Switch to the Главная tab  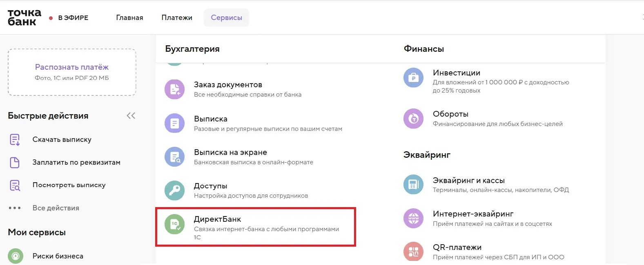click(x=129, y=18)
